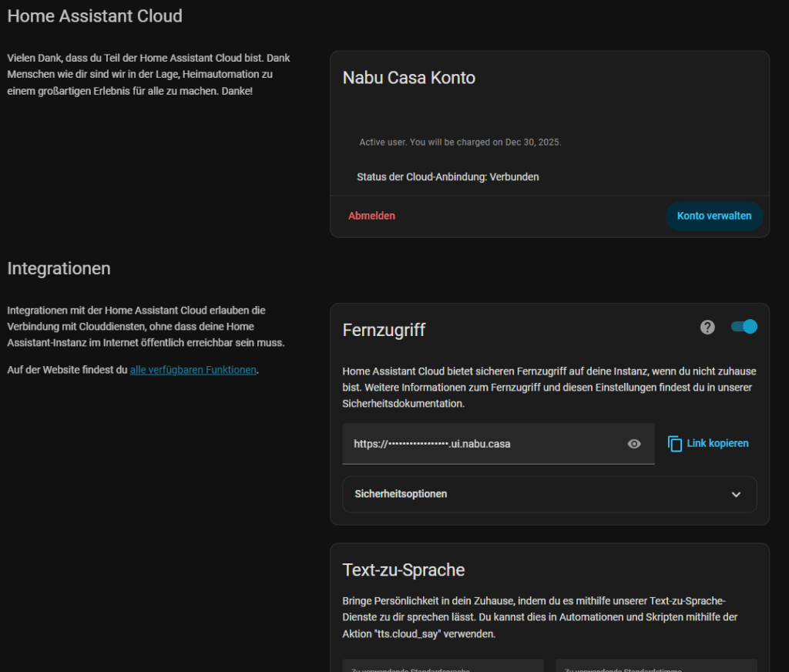Click the Link kopieren label text
Viewport: 789px width, 672px height.
click(x=717, y=443)
